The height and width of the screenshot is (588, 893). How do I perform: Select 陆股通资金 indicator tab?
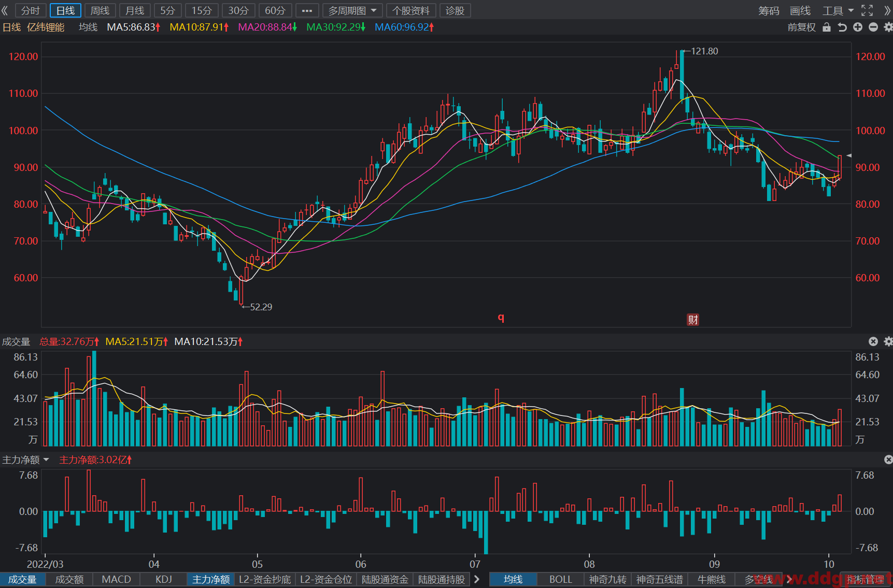click(x=385, y=579)
